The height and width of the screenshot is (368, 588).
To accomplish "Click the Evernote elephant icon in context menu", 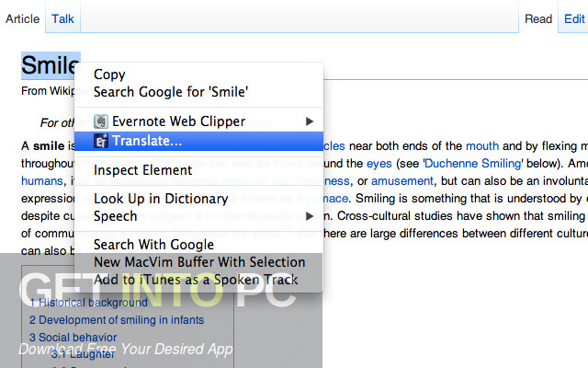I will [101, 121].
